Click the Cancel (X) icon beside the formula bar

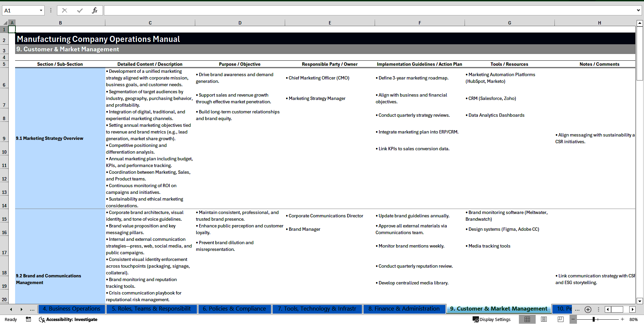pos(64,10)
